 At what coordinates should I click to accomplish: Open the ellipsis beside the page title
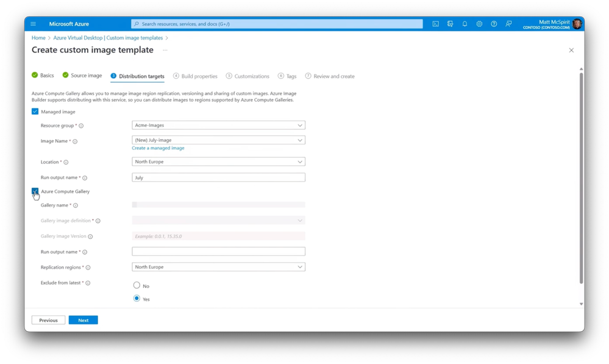(x=165, y=50)
